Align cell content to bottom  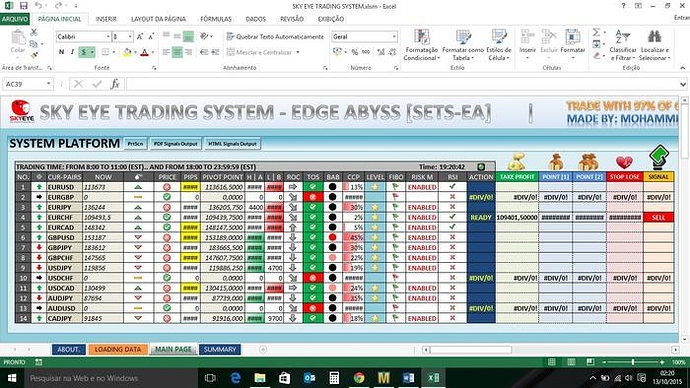click(x=188, y=36)
